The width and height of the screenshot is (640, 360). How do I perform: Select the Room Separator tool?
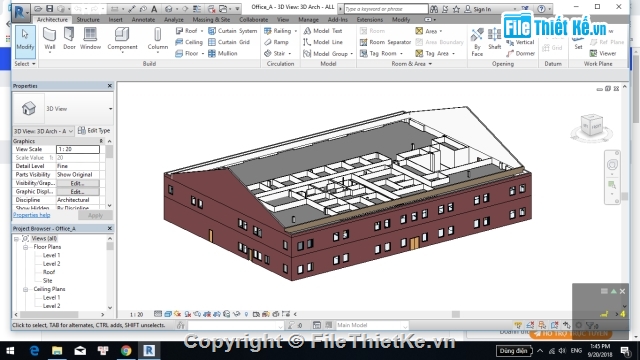click(x=385, y=42)
